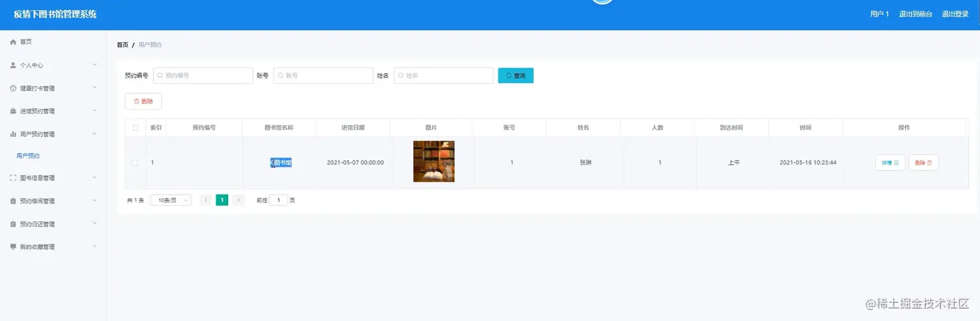
Task: Select page 1 in the pagination
Action: click(222, 200)
